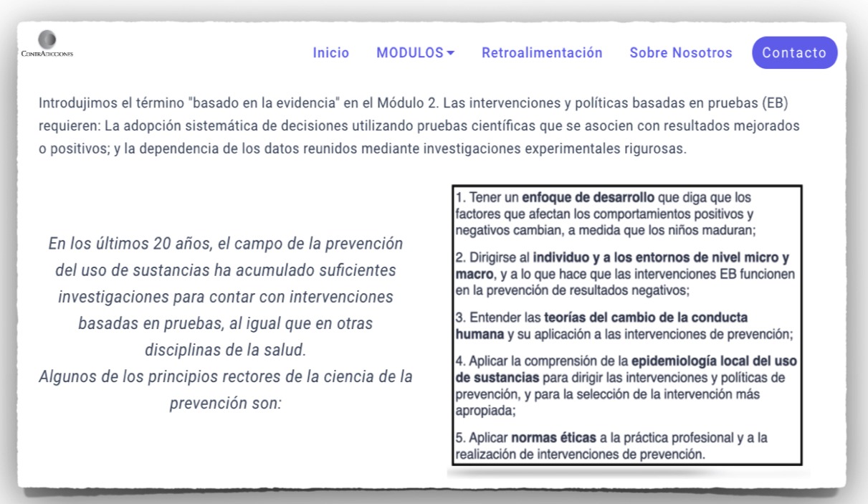Click the "realización de intervenciones de prevención" line
This screenshot has height=504, width=868.
581,454
